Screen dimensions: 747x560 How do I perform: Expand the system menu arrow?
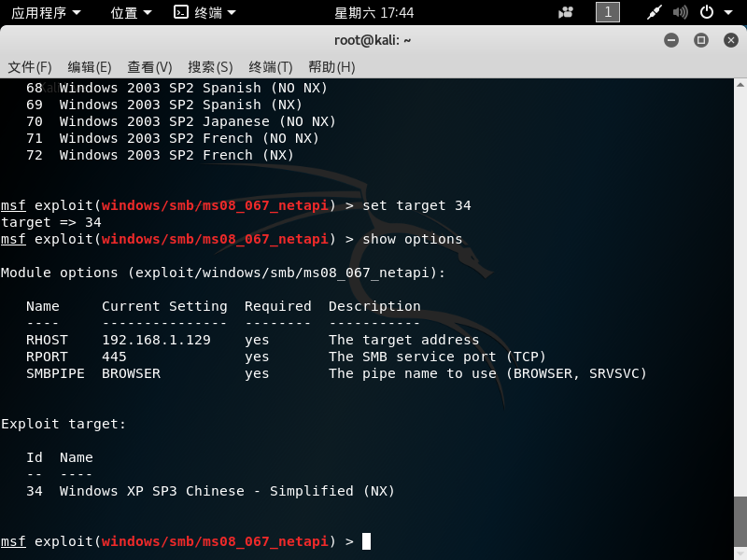[x=728, y=13]
